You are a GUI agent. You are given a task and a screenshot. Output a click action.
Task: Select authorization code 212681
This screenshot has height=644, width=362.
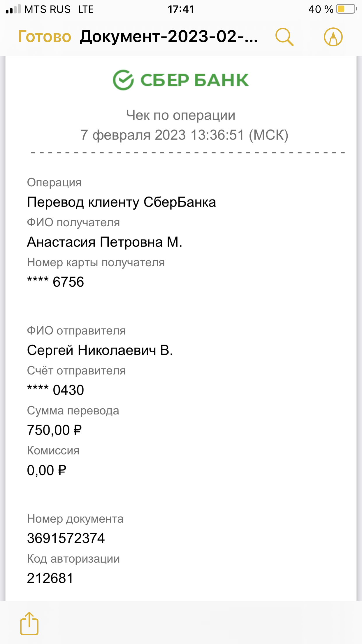[50, 578]
